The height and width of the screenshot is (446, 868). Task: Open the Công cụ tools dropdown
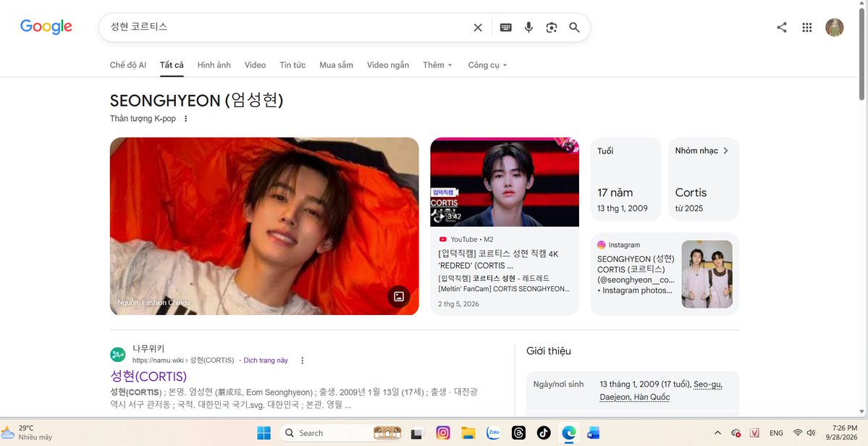[x=488, y=64]
